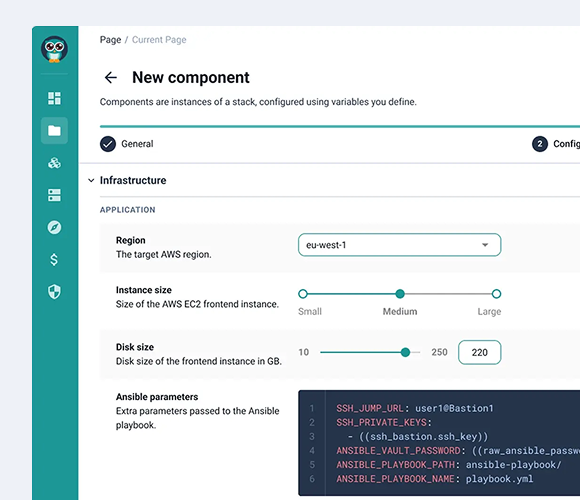The image size is (580, 500).
Task: Click the server list sidebar icon
Action: click(54, 195)
